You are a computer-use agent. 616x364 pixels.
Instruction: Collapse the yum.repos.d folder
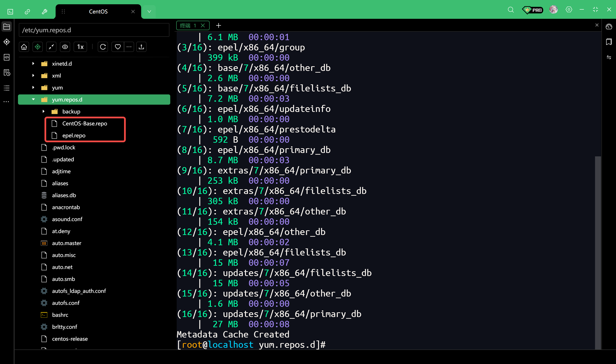33,100
